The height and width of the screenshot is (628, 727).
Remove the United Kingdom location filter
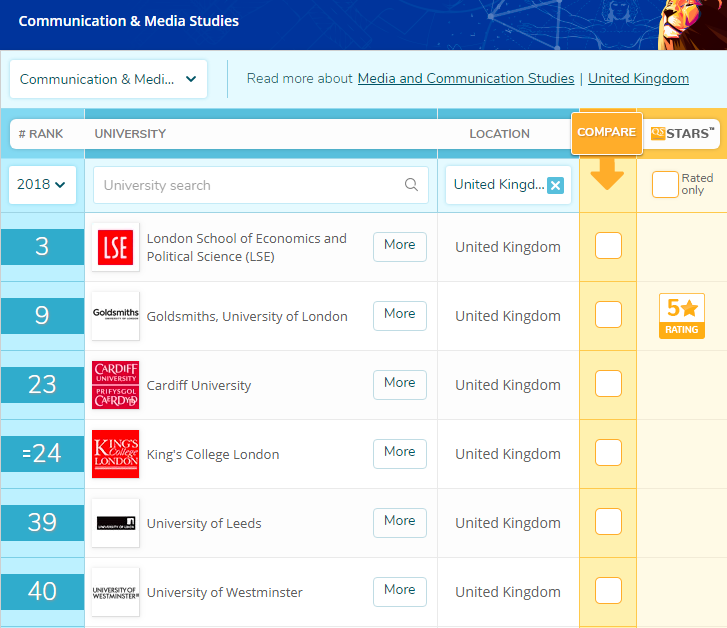(555, 185)
